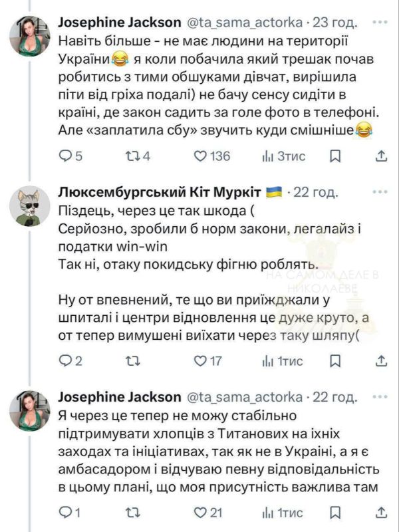The width and height of the screenshot is (399, 532).
Task: Open the reply box on the top tweet
Action: (x=63, y=157)
